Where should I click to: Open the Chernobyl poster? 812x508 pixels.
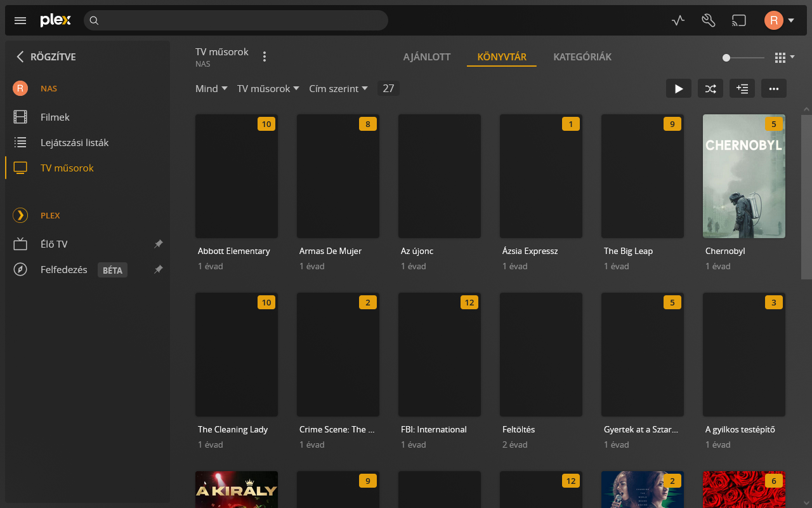(744, 176)
